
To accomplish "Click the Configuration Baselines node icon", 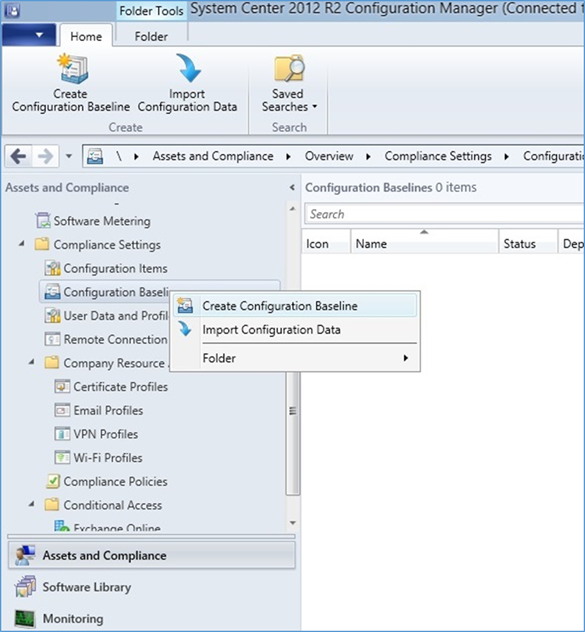I will [53, 292].
